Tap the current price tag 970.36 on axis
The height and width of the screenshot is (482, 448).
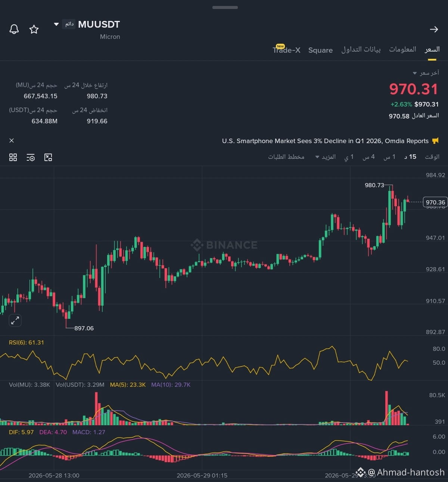(x=435, y=202)
